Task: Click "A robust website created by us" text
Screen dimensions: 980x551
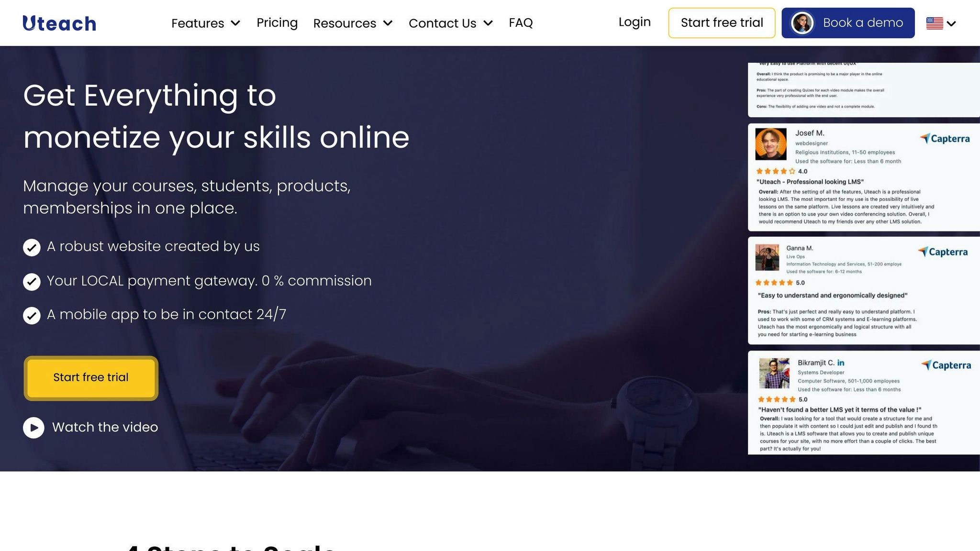Action: pos(153,246)
